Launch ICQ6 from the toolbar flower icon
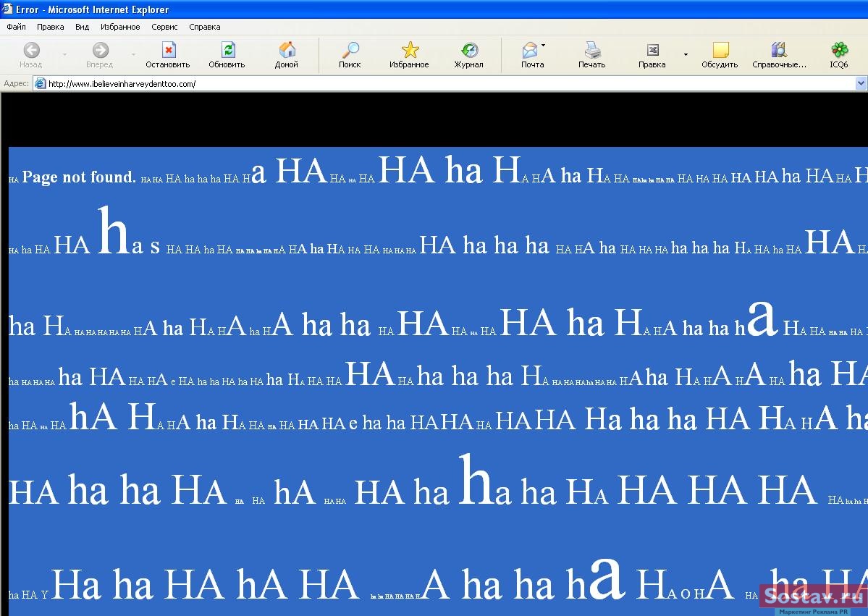868x616 pixels. (x=839, y=51)
